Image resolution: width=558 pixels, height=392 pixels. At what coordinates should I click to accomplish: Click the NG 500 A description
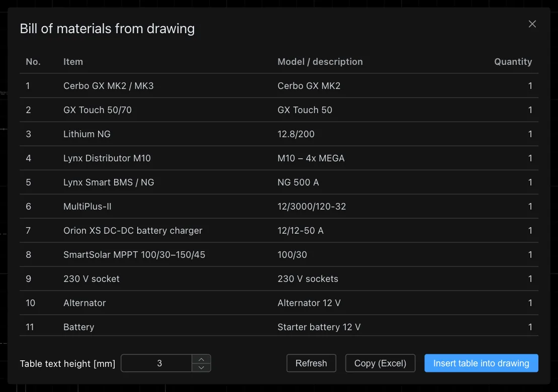pyautogui.click(x=298, y=182)
